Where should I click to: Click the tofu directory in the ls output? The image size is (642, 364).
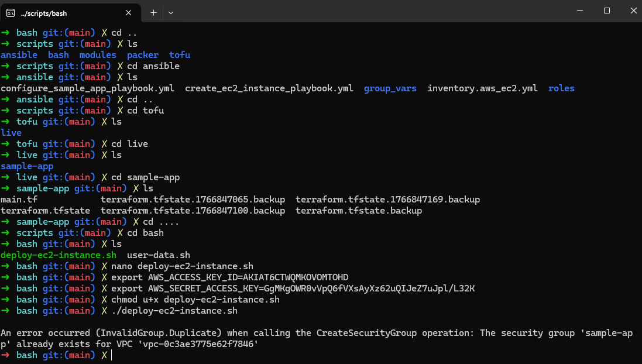pyautogui.click(x=179, y=54)
